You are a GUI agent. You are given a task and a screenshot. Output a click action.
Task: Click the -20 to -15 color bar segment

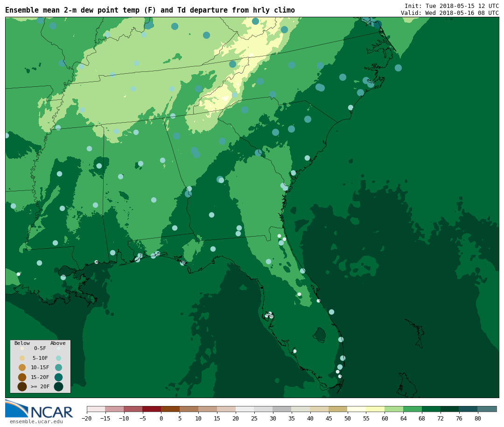96,409
